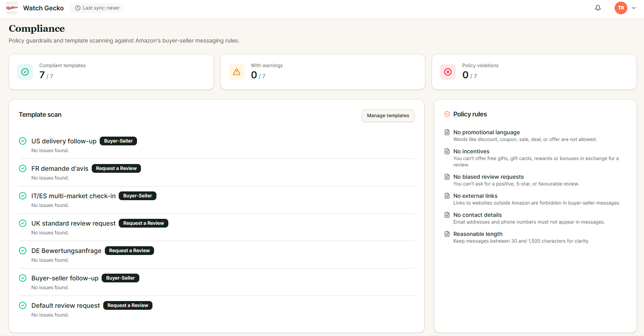Click the document icon for No incentives
The height and width of the screenshot is (336, 644).
[x=447, y=151]
